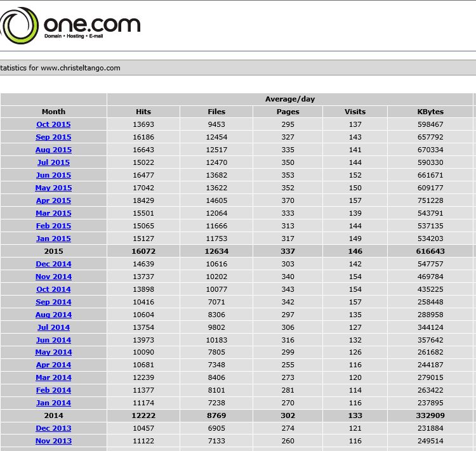This screenshot has height=451, width=476.
Task: Click the Jun 2015 pages value 353
Action: pyautogui.click(x=288, y=176)
